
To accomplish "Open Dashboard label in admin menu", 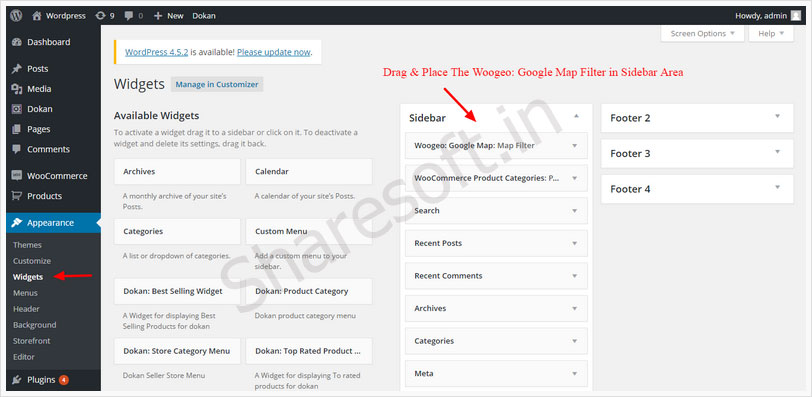I will (49, 42).
